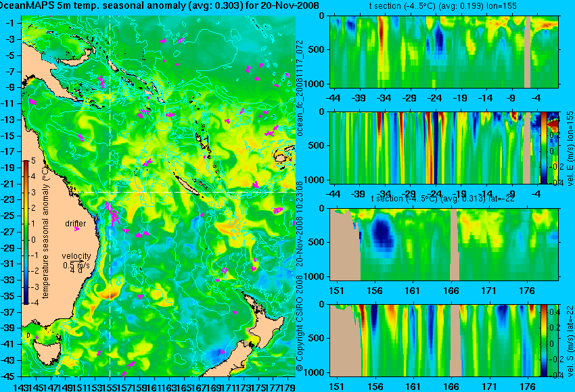
Task: Open the lat=-22 southward velocity section plot
Action: click(435, 341)
